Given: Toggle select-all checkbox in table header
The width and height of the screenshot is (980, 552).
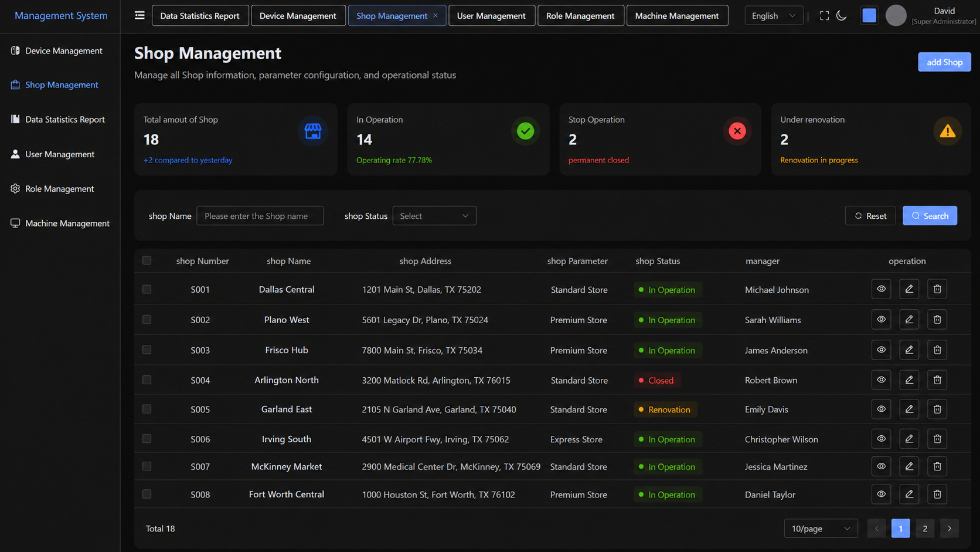Looking at the screenshot, I should tap(147, 260).
